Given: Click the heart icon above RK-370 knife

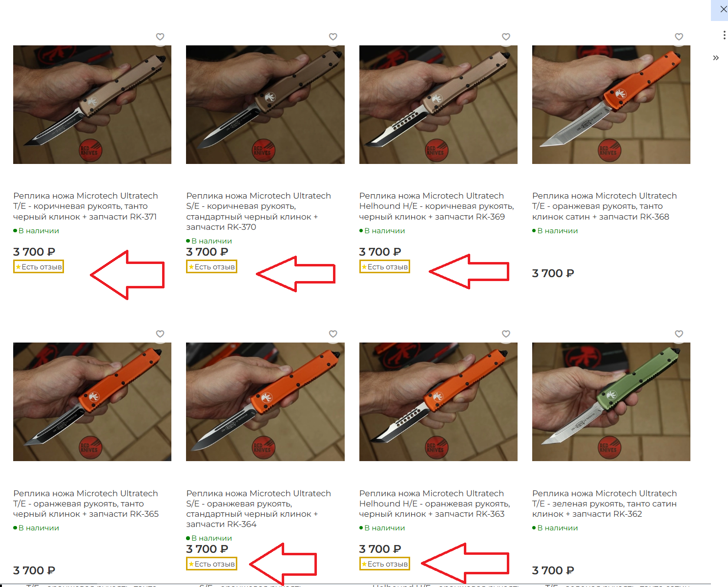Looking at the screenshot, I should 333,37.
